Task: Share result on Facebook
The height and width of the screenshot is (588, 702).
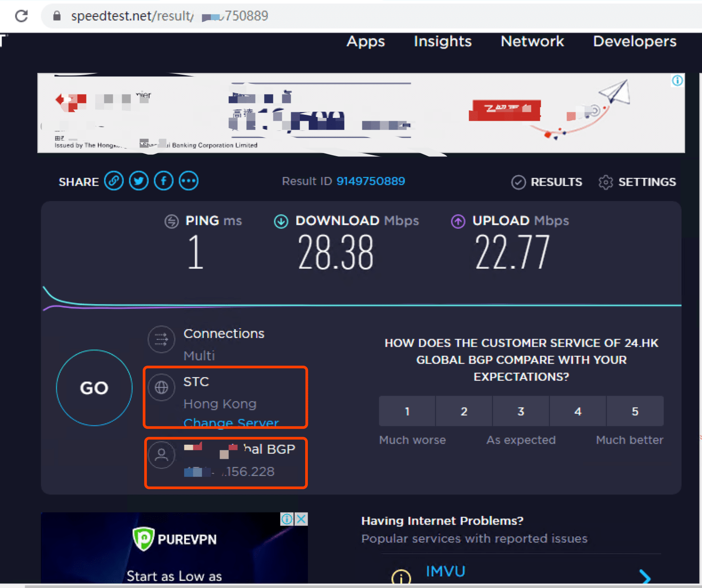Action: 164,181
